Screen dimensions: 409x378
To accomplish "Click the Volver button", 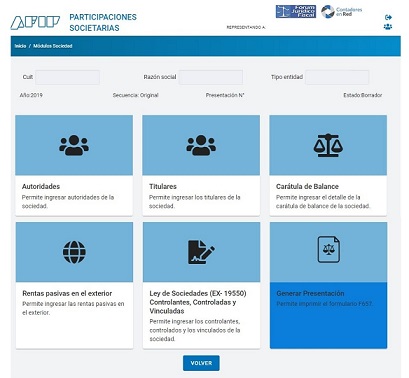I will [201, 363].
